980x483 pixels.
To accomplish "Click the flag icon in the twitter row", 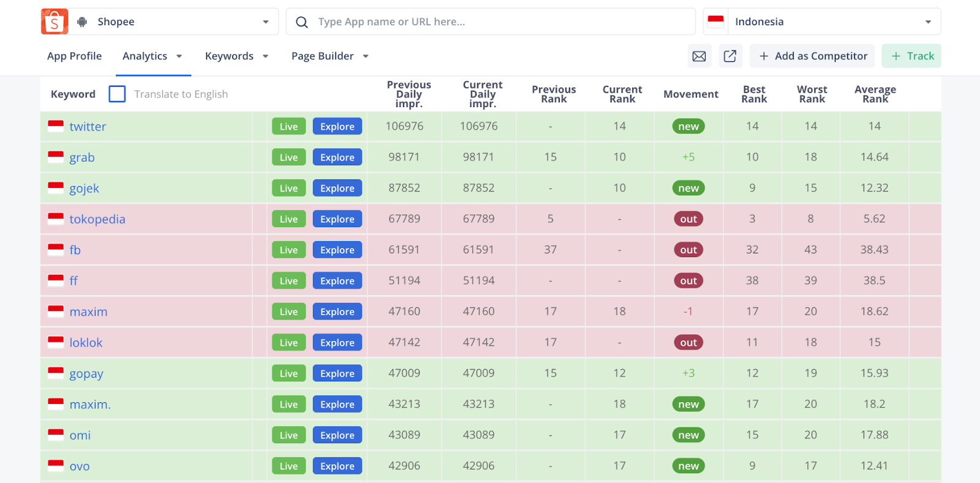I will [x=56, y=126].
